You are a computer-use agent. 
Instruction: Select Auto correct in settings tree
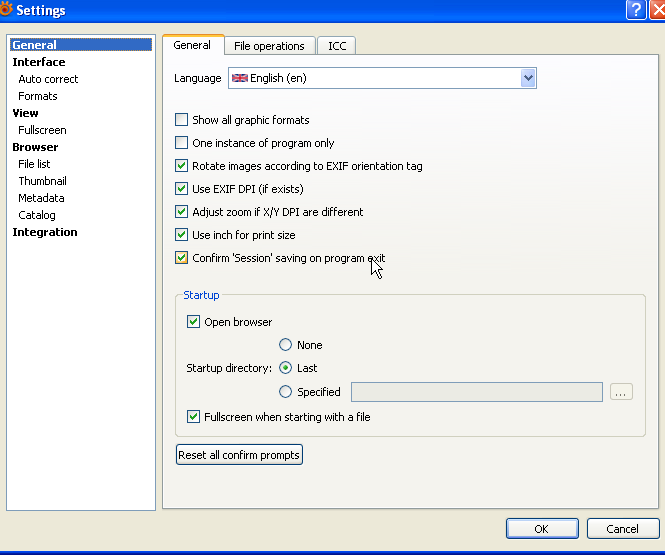coord(48,79)
